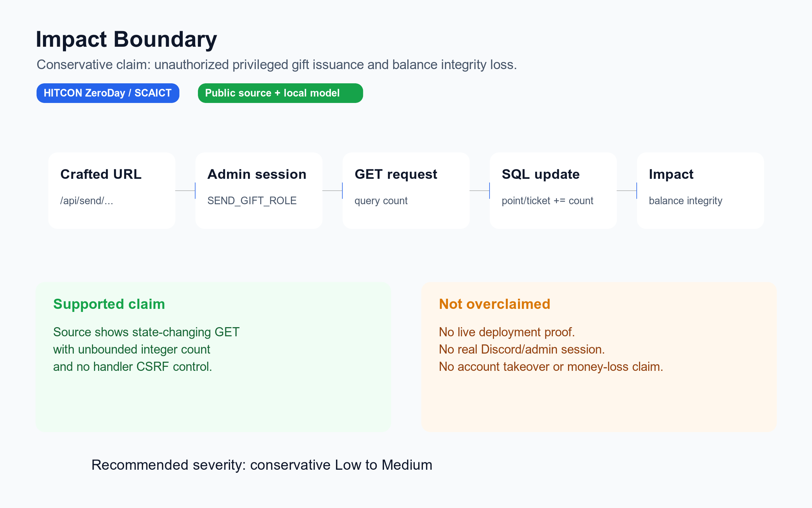Viewport: 812px width, 508px height.
Task: Select the Impact flow card
Action: click(700, 191)
